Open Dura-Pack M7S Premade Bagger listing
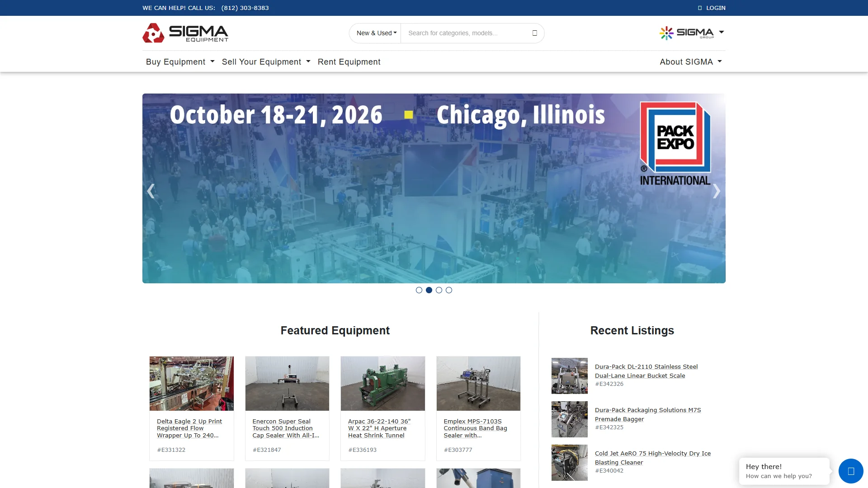 (648, 414)
